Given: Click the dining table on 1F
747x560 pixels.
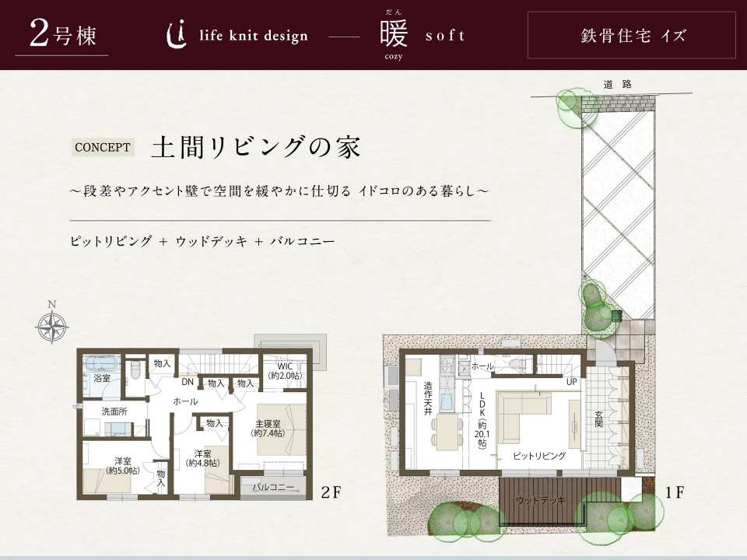Looking at the screenshot, I should (x=447, y=431).
